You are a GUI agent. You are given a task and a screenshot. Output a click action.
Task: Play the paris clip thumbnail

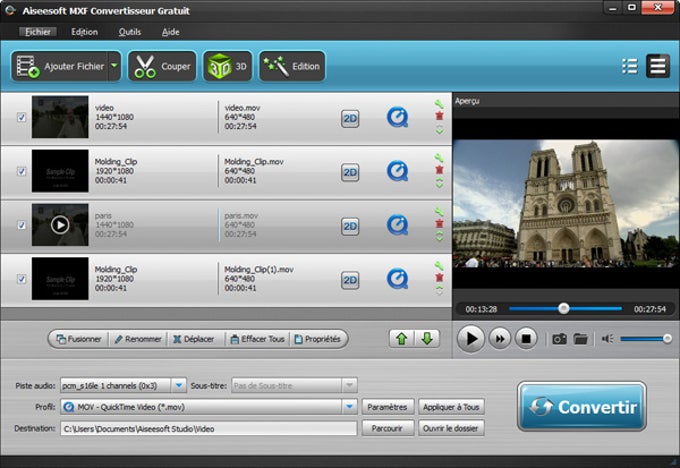[60, 225]
